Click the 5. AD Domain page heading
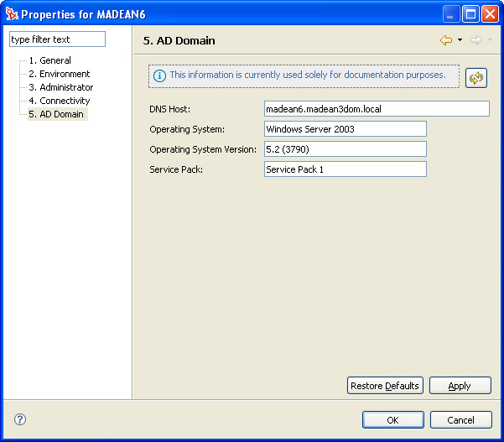 [x=179, y=41]
